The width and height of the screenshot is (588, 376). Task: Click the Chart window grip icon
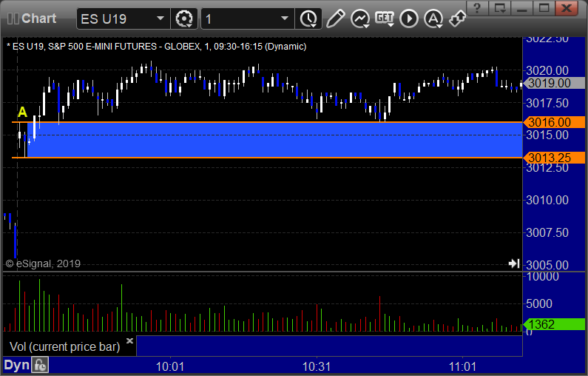pyautogui.click(x=13, y=19)
